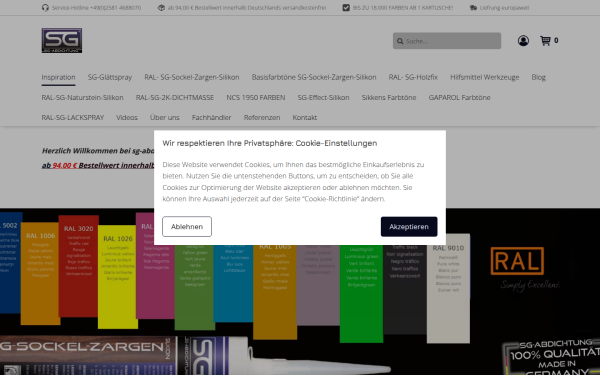600x375 pixels.
Task: Open the Referenzen menu item
Action: (262, 117)
